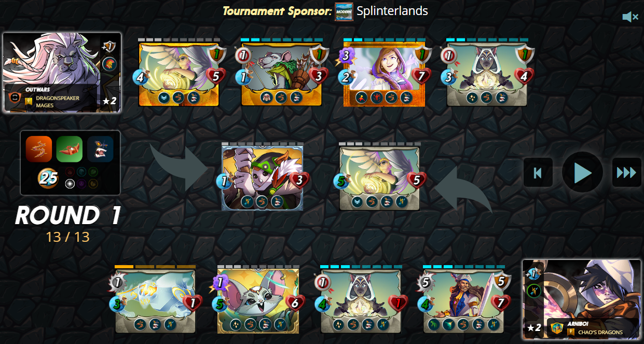Viewport: 644px width, 344px height.
Task: Mute the battle sound with the speaker icon
Action: (x=630, y=17)
